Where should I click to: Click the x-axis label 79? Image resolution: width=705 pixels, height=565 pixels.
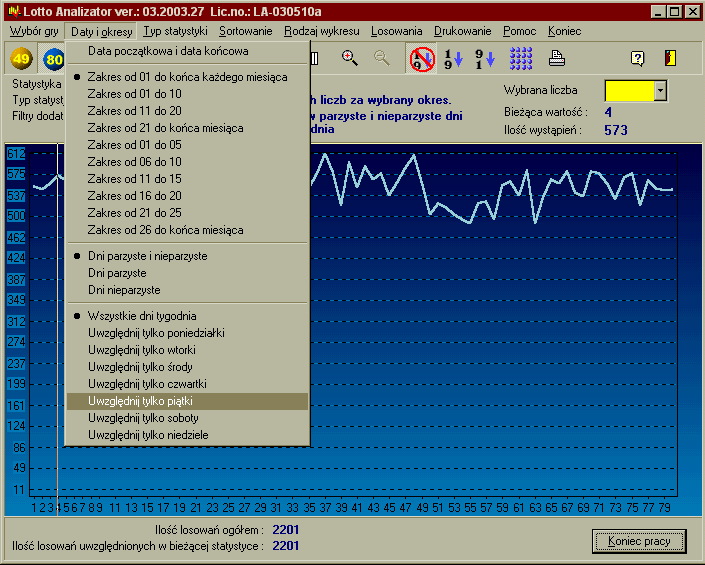point(665,508)
